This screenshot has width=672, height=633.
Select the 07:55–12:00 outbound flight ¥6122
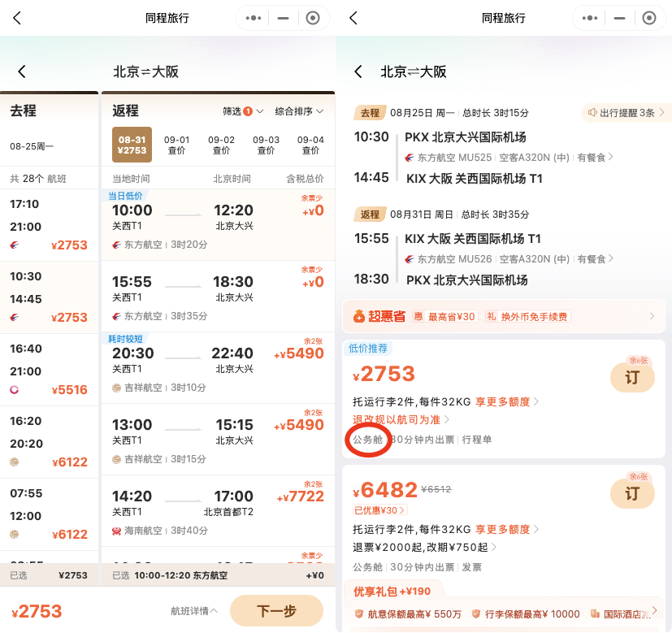pyautogui.click(x=50, y=514)
